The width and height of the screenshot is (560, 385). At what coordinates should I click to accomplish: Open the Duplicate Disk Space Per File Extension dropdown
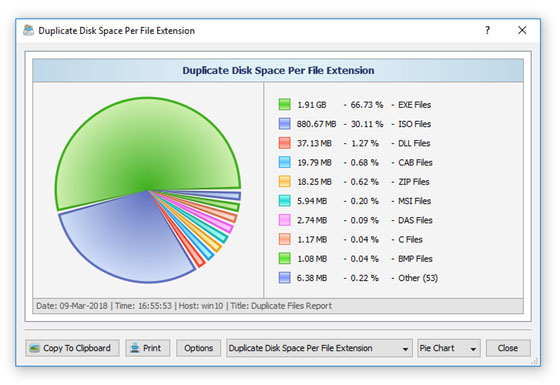tap(319, 348)
